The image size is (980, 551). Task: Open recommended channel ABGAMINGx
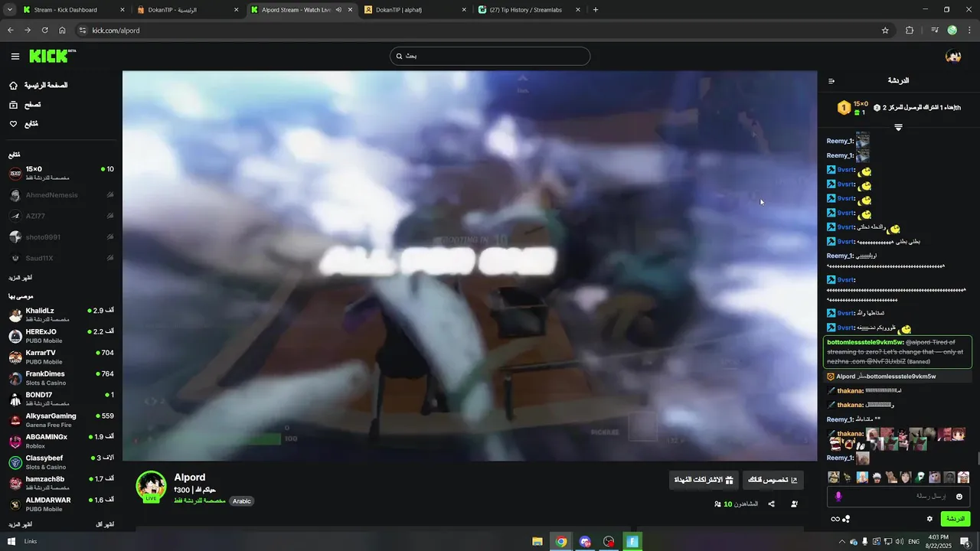[61, 441]
